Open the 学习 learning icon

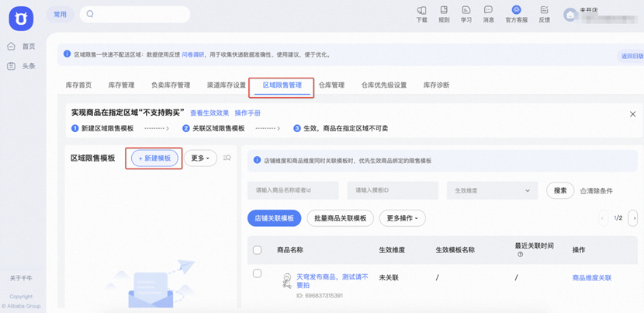pyautogui.click(x=466, y=10)
